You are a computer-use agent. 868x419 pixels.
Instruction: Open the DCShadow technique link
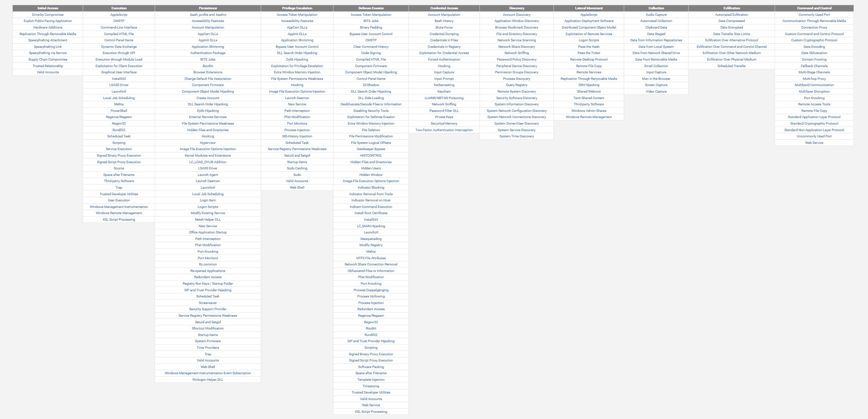(x=371, y=85)
